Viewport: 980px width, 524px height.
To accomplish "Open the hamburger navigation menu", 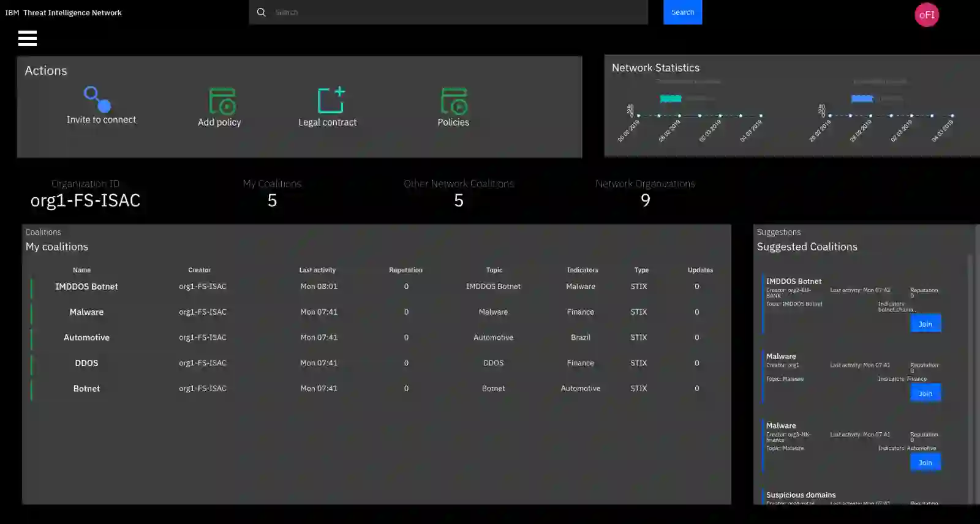I will click(x=28, y=39).
